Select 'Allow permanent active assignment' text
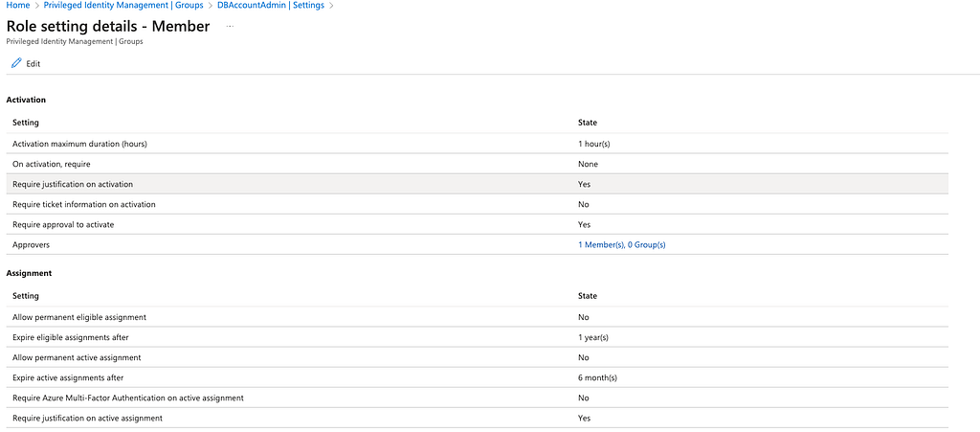Image resolution: width=980 pixels, height=432 pixels. 77,357
